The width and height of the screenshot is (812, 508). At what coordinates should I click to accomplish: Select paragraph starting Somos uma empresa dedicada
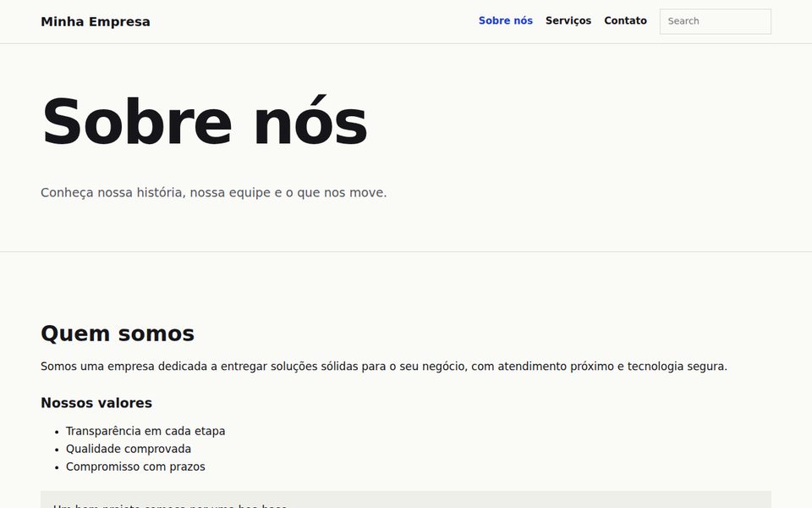[384, 367]
